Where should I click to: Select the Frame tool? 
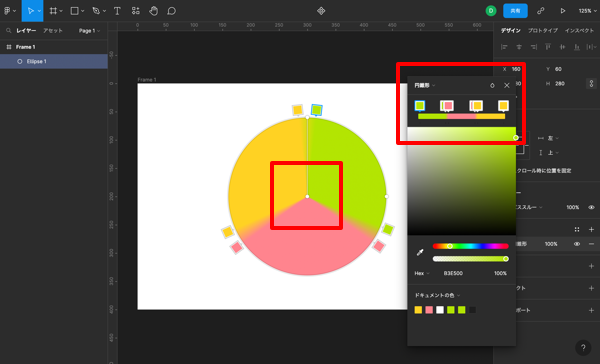pos(53,11)
